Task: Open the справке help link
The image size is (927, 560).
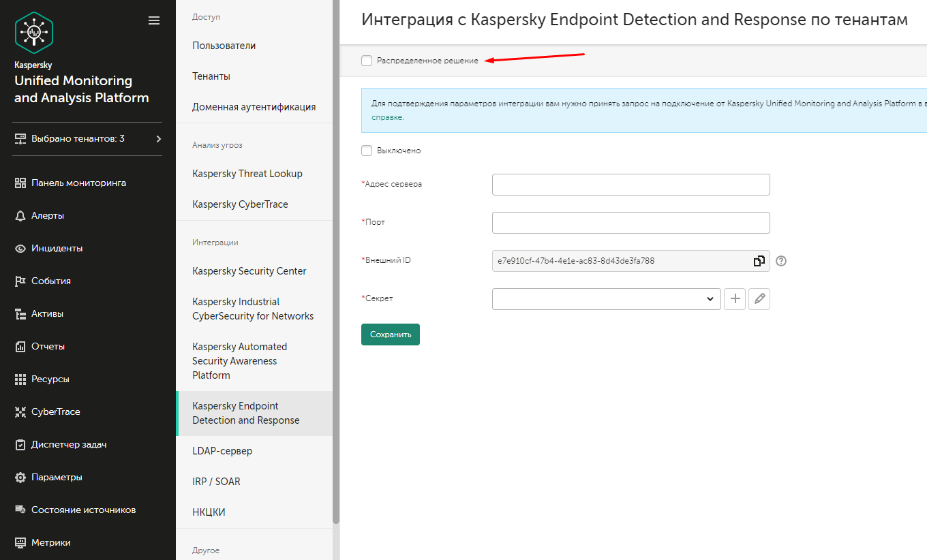Action: point(387,117)
